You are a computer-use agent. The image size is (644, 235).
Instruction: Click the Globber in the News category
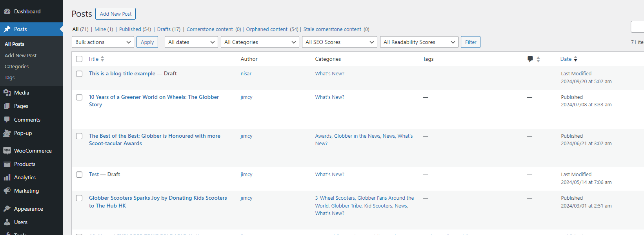click(x=357, y=136)
